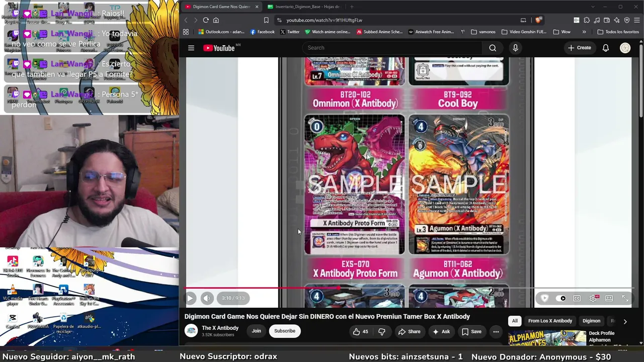The image size is (644, 362).
Task: Subscribe to The X Antibody channel
Action: click(x=285, y=331)
